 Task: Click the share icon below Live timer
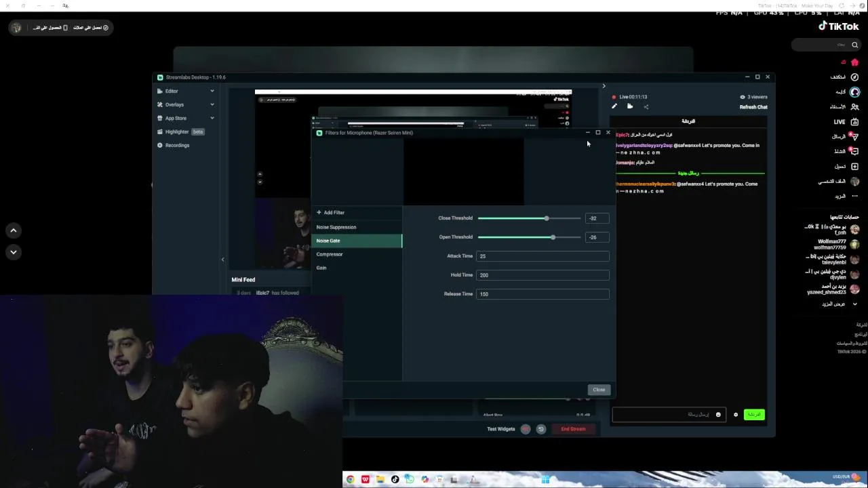646,106
